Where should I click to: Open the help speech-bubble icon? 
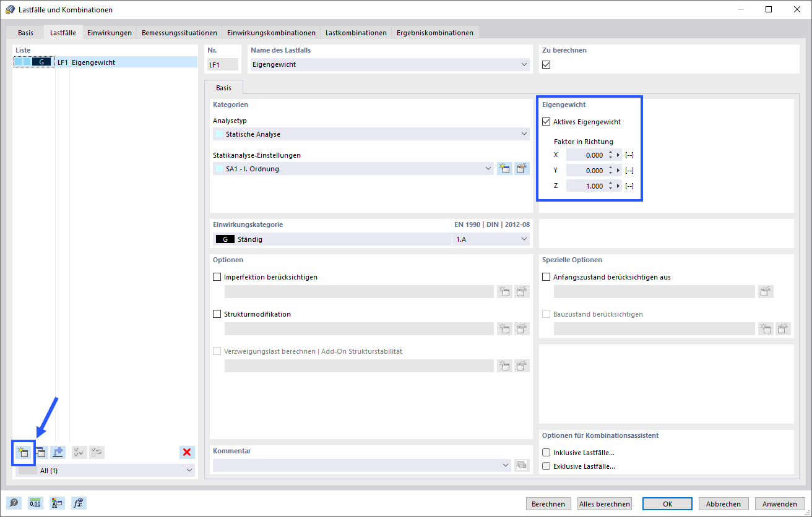click(x=14, y=503)
